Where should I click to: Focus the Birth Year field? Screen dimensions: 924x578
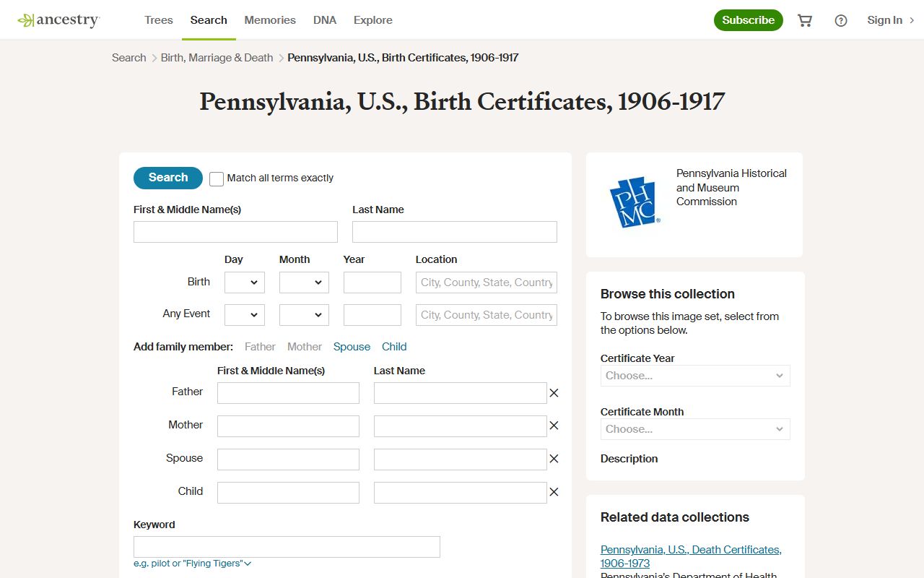click(372, 282)
